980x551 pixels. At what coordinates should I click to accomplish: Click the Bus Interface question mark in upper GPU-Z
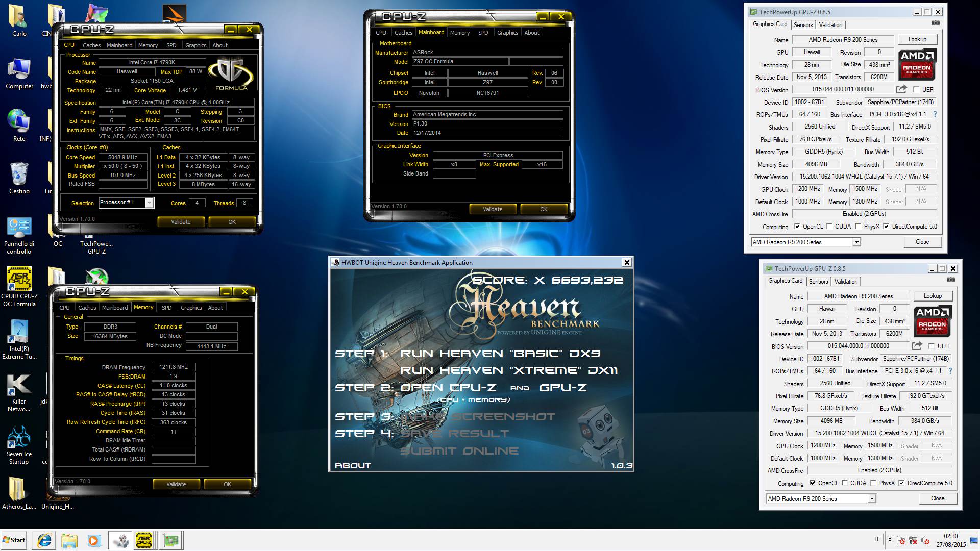[935, 114]
